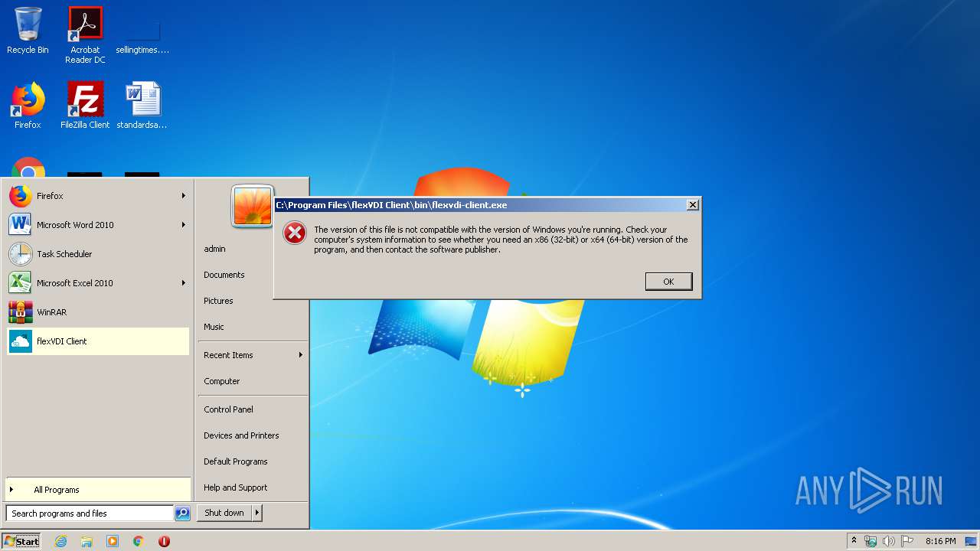Open Chrome from the taskbar
The width and height of the screenshot is (980, 551).
(138, 541)
